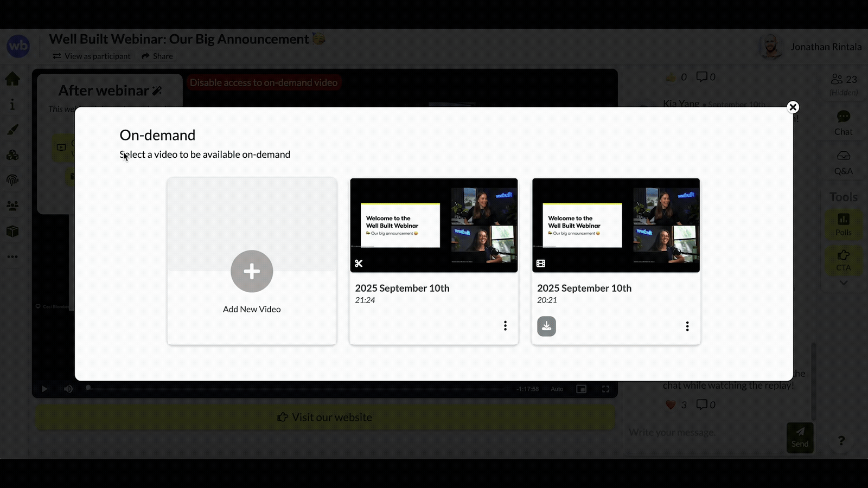Open the three-dot menu on first video card
The height and width of the screenshot is (488, 868).
pos(505,325)
